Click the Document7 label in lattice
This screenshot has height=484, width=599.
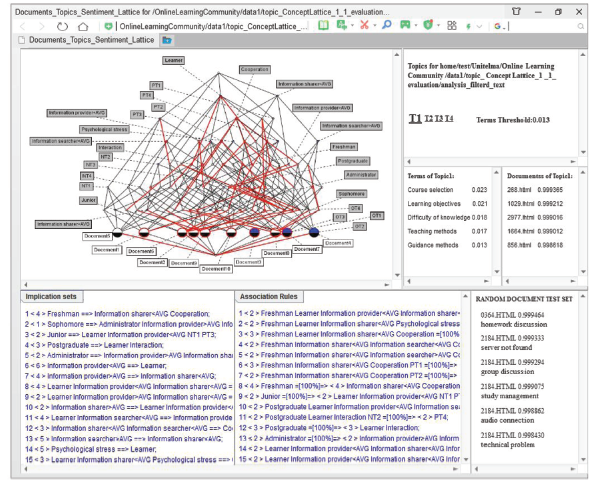pos(307,249)
